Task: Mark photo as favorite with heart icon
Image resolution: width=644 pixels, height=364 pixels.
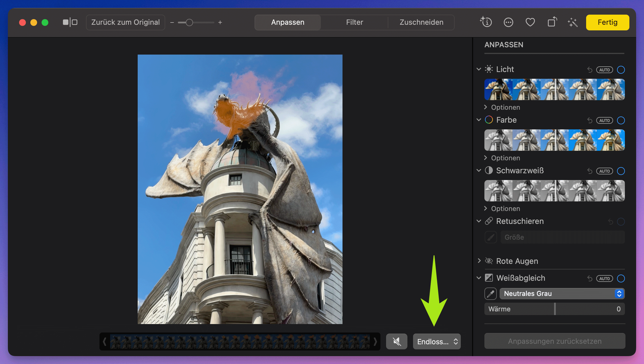Action: click(x=530, y=22)
